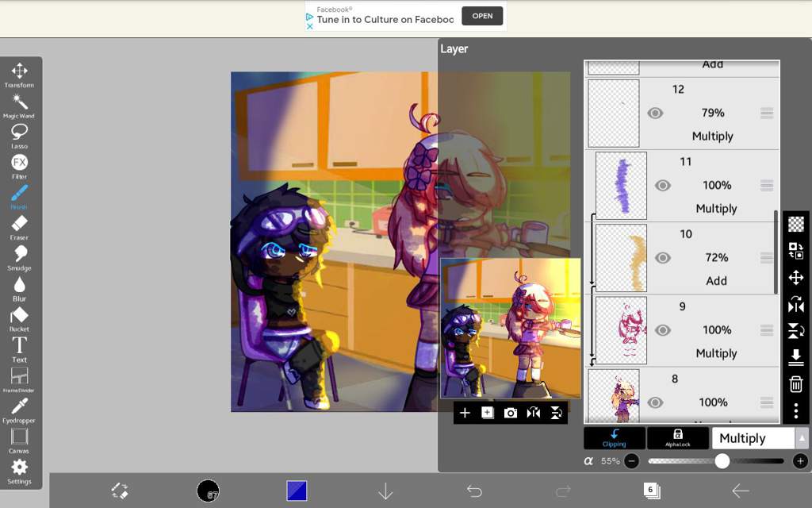Click the opacity slider handle

pyautogui.click(x=722, y=461)
